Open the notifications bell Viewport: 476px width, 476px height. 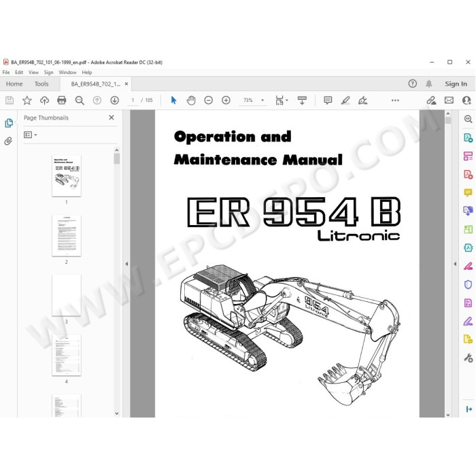[x=428, y=84]
